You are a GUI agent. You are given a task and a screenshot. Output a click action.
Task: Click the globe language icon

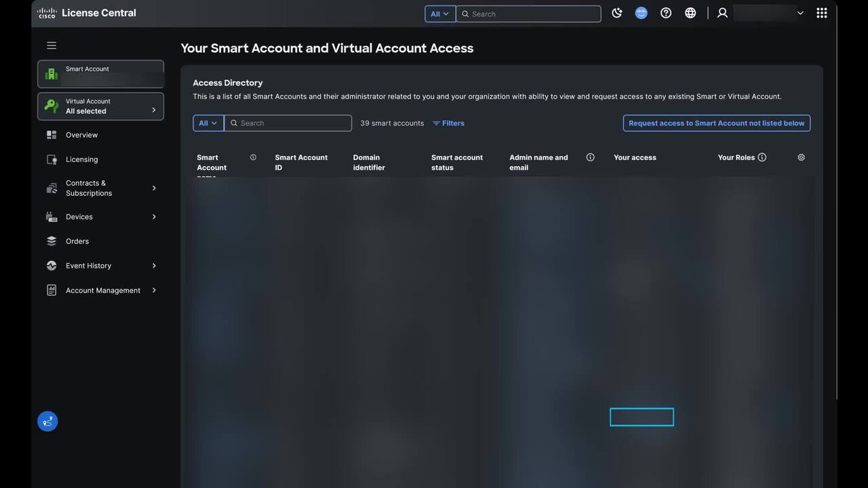690,13
